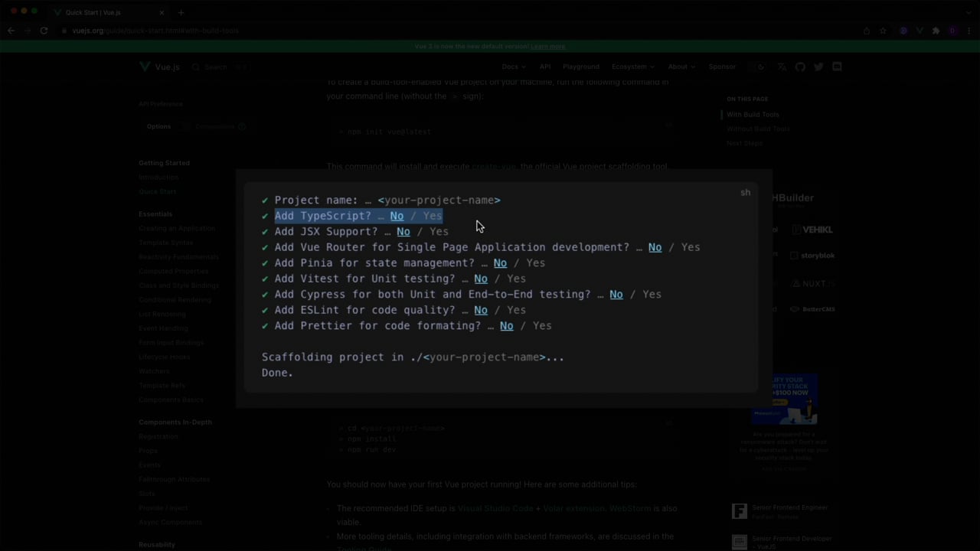Jump to Next Steps section
The image size is (980, 551).
[x=744, y=143]
